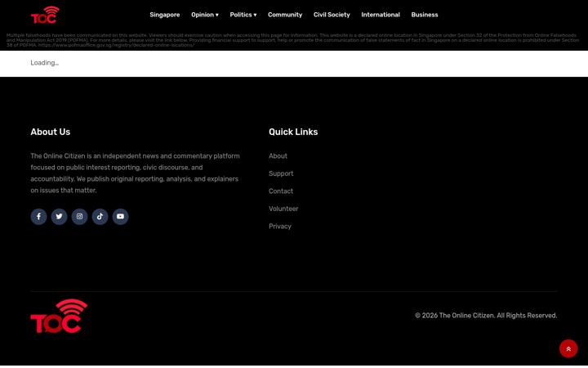This screenshot has height=368, width=588.
Task: Click the Quick Links heading
Action: (293, 132)
